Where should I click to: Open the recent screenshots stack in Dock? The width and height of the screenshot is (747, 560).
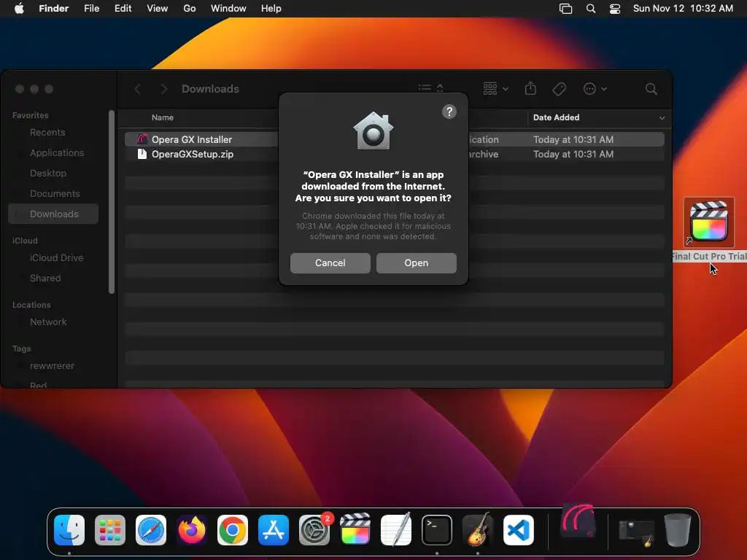[x=636, y=532]
